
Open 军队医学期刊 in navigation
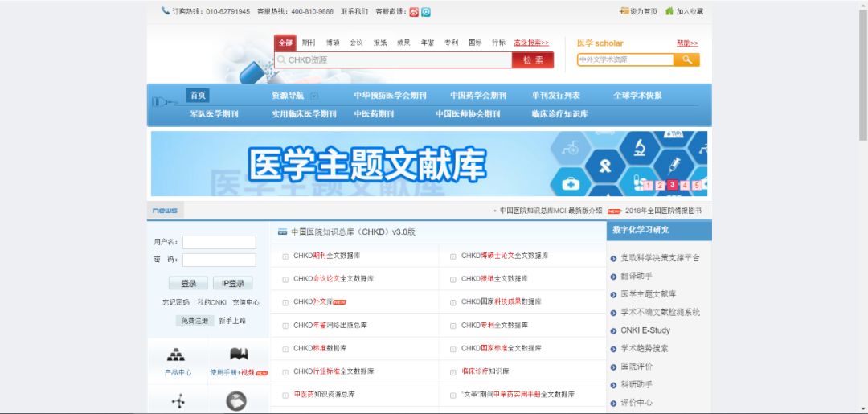pos(215,114)
